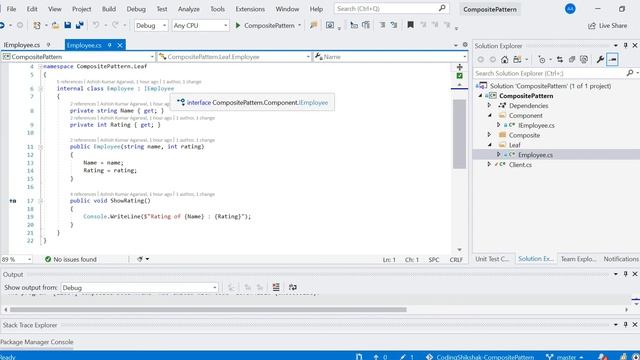640x360 pixels.
Task: Click the editor vertical scrollbar thumb
Action: point(460,134)
